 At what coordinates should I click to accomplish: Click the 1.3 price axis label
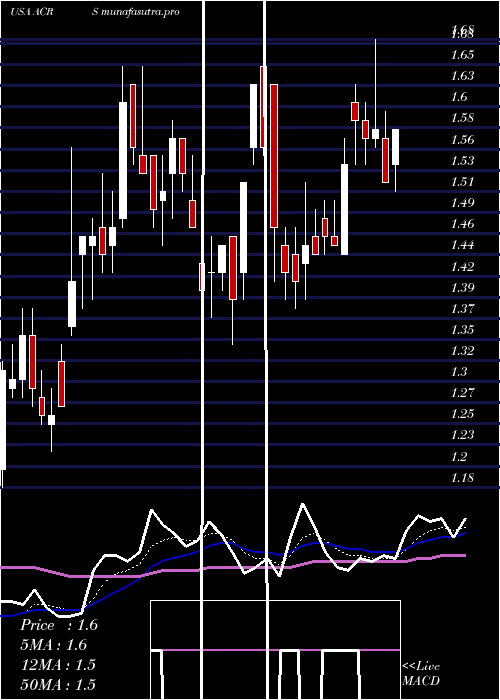(x=459, y=372)
